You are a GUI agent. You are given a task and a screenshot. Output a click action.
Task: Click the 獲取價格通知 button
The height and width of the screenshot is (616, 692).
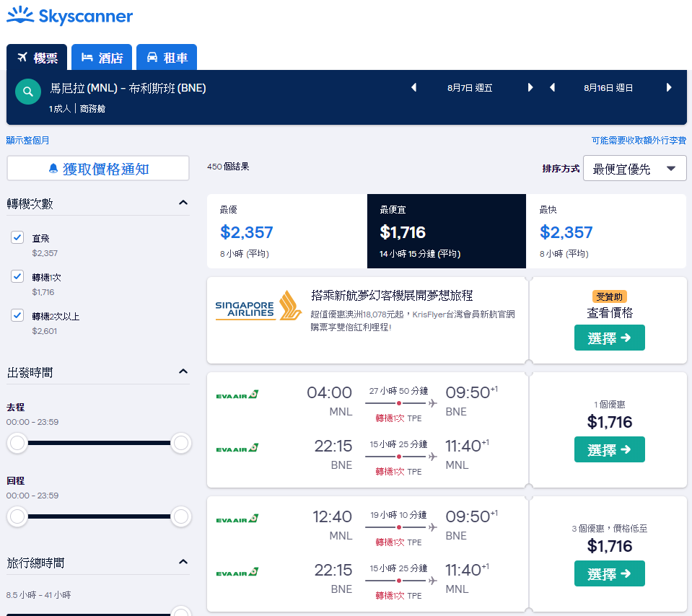pyautogui.click(x=98, y=168)
